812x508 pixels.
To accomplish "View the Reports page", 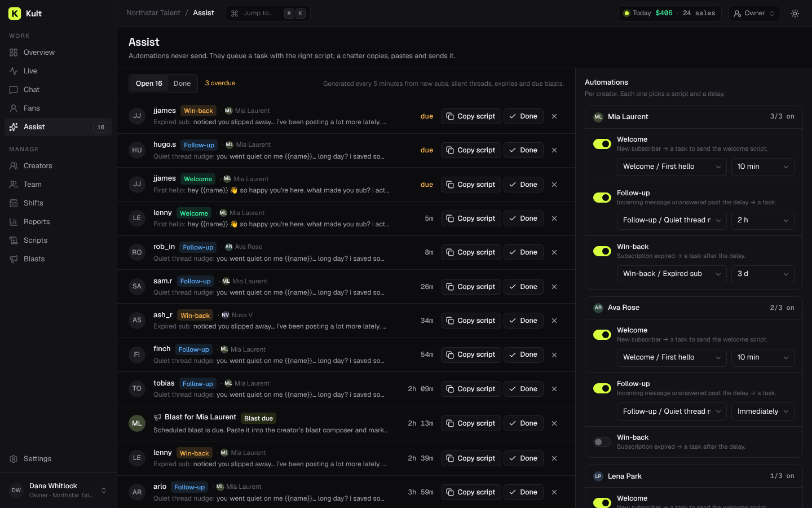I will (x=58, y=222).
